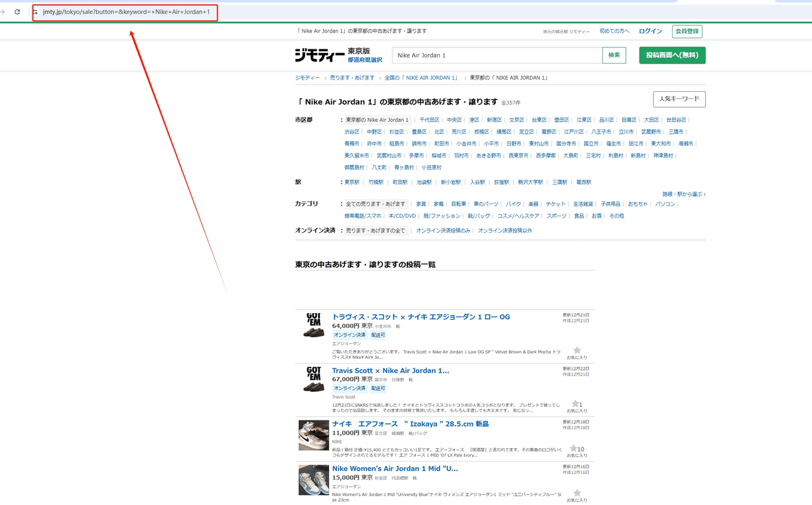Favorite the Nike Women's Air Jordan star
This screenshot has width=812, height=505.
point(577,493)
